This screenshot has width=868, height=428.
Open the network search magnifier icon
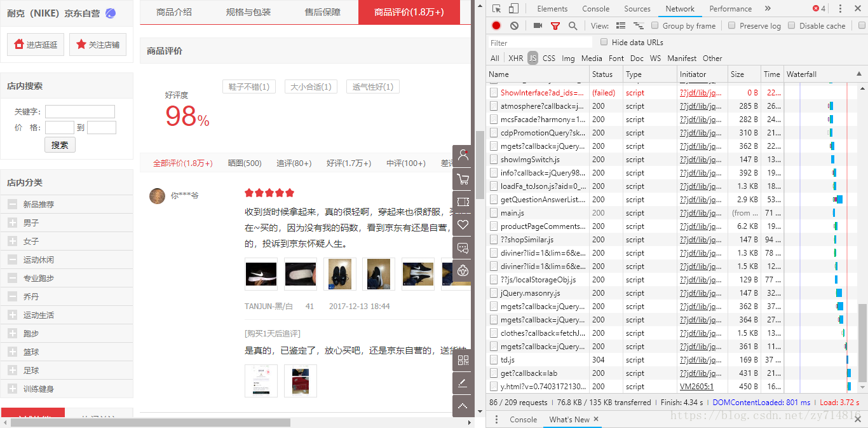[573, 25]
